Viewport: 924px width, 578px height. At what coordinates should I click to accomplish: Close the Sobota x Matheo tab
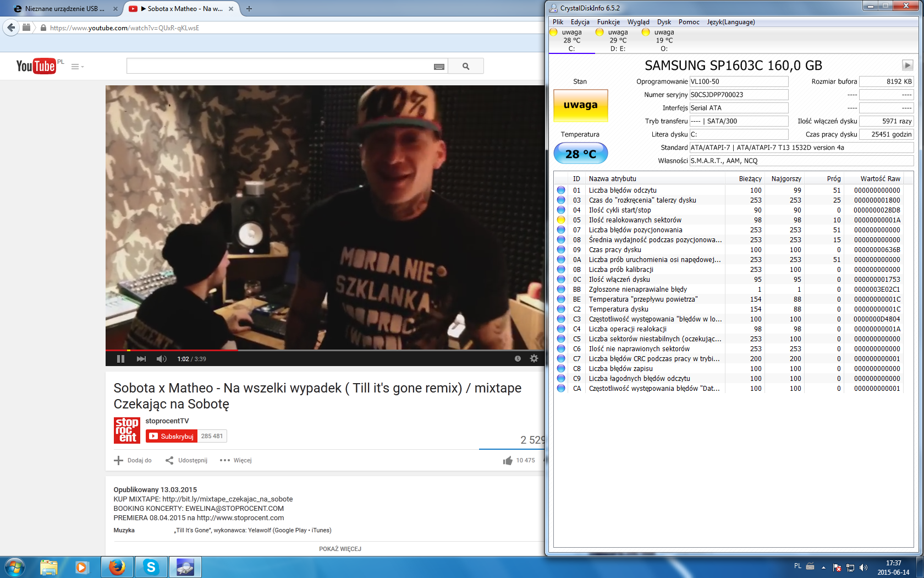(231, 9)
